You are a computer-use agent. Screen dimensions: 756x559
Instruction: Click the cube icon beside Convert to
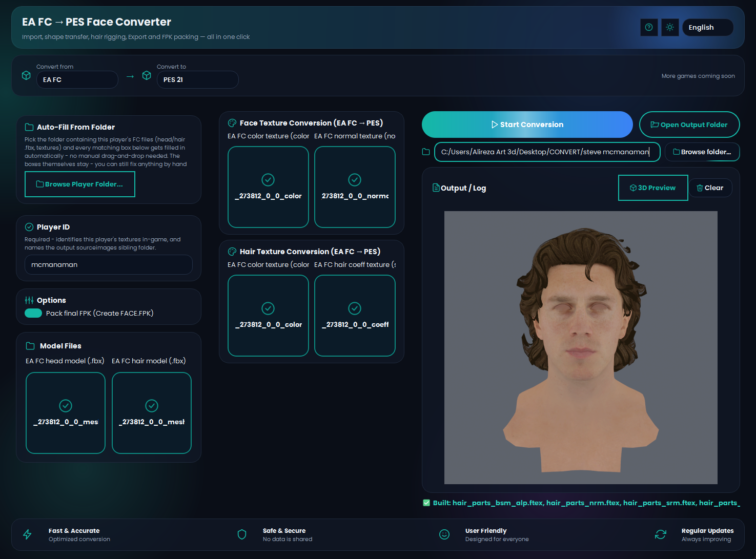(147, 75)
